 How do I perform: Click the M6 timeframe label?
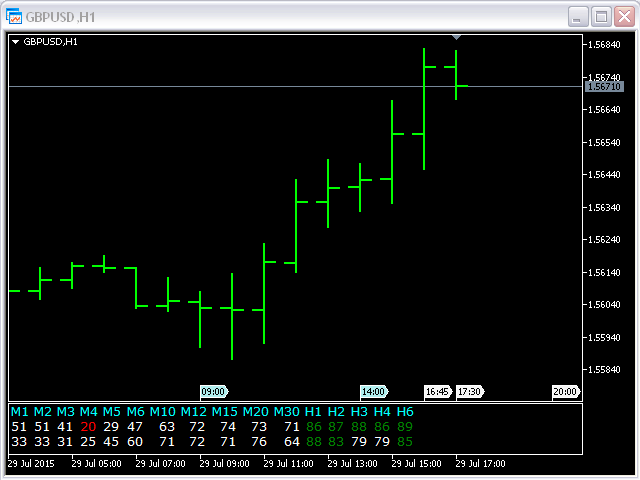(x=135, y=411)
